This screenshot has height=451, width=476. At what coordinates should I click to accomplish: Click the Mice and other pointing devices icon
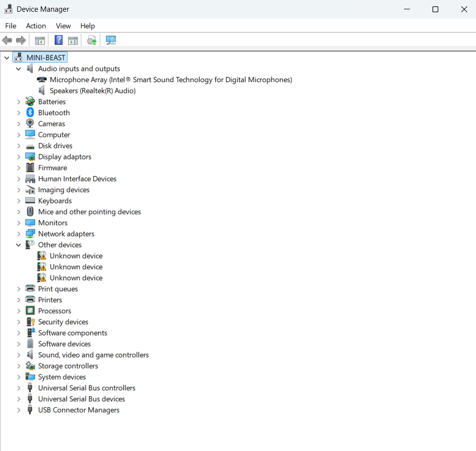tap(30, 211)
